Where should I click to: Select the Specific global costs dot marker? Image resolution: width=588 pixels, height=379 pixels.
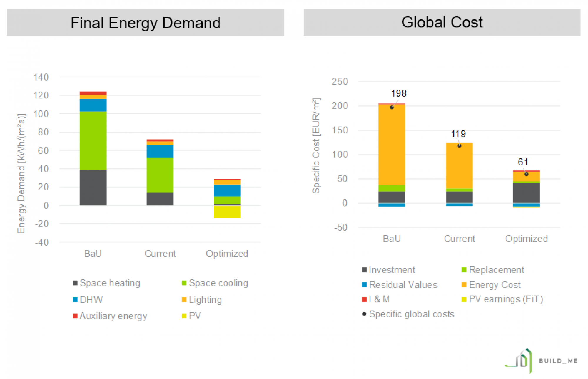pyautogui.click(x=364, y=314)
